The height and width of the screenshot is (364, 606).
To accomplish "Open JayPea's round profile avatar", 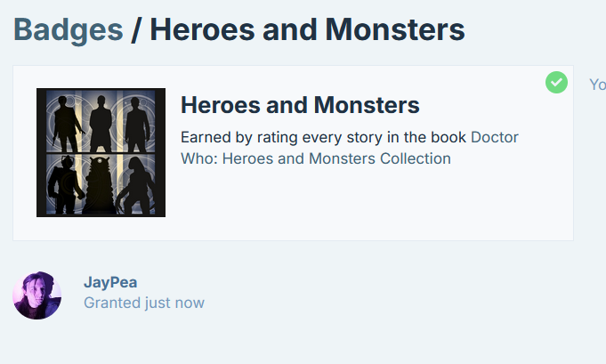I will click(x=37, y=295).
